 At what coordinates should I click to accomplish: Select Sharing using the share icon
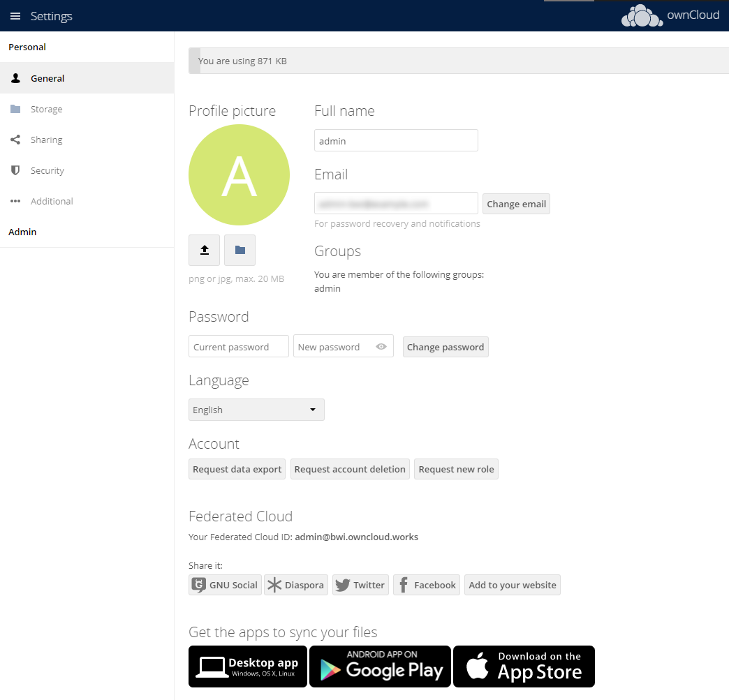tap(15, 140)
